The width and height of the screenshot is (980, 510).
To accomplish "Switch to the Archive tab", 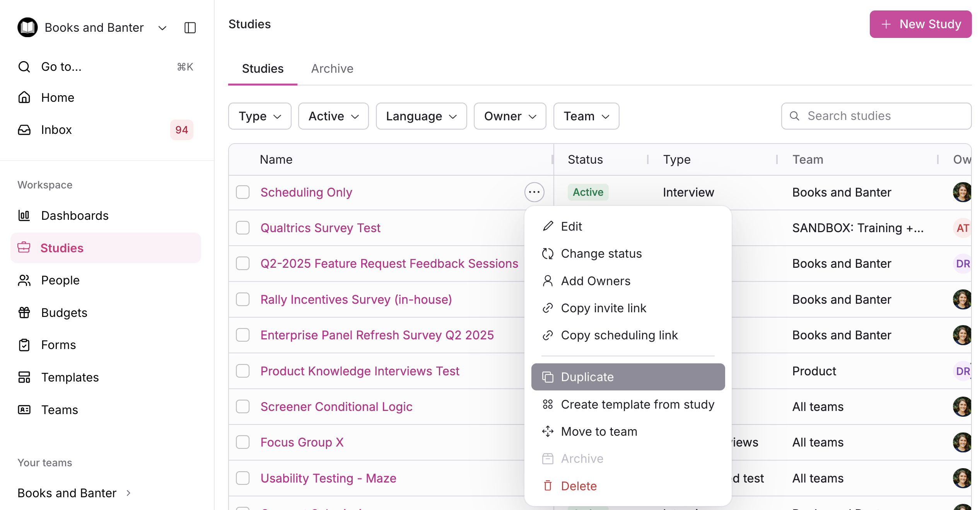I will [332, 68].
